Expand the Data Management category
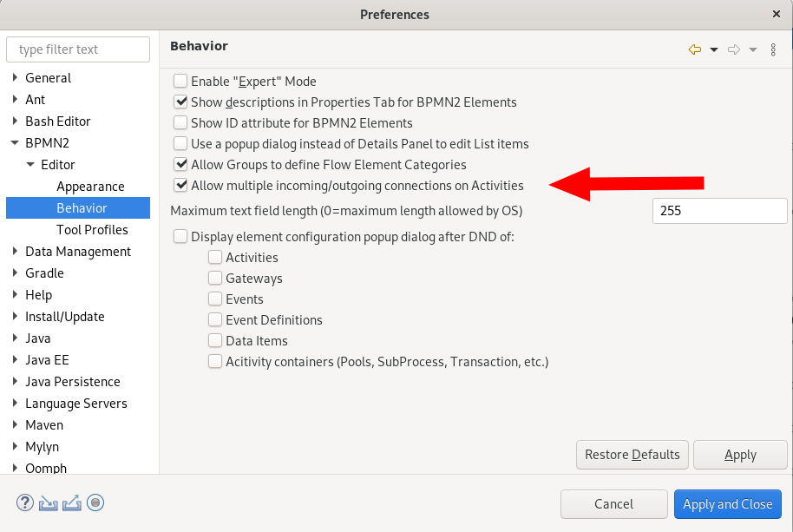The height and width of the screenshot is (532, 793). pyautogui.click(x=15, y=252)
